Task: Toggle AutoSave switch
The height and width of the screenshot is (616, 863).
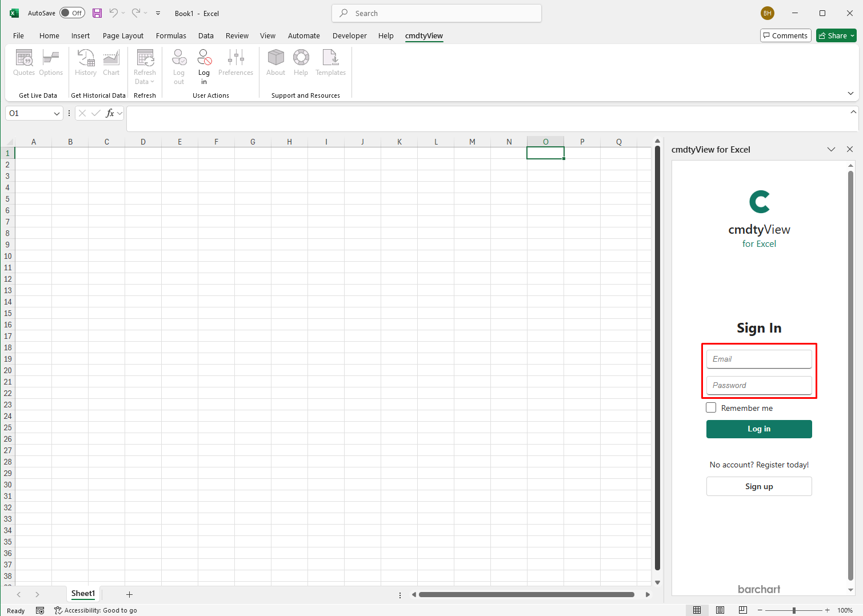Action: click(72, 13)
